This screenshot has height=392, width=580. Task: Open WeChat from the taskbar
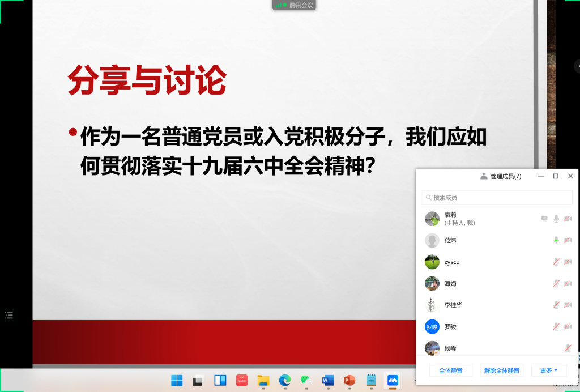[306, 380]
